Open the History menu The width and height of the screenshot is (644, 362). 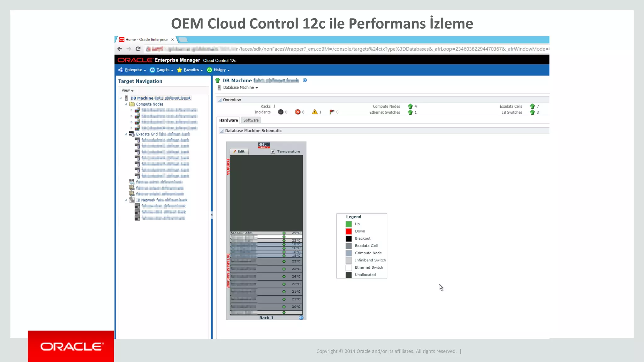click(218, 70)
